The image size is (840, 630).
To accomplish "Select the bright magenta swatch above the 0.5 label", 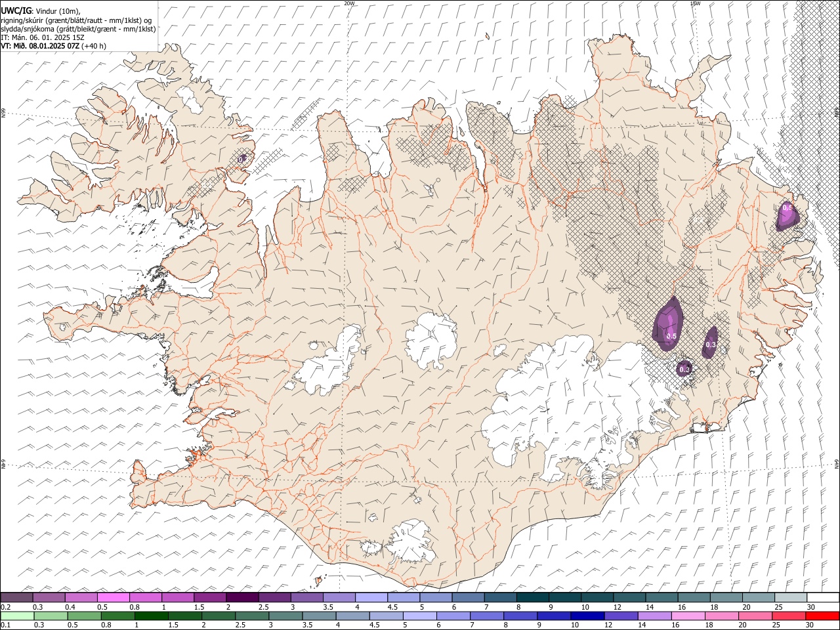I will [114, 597].
